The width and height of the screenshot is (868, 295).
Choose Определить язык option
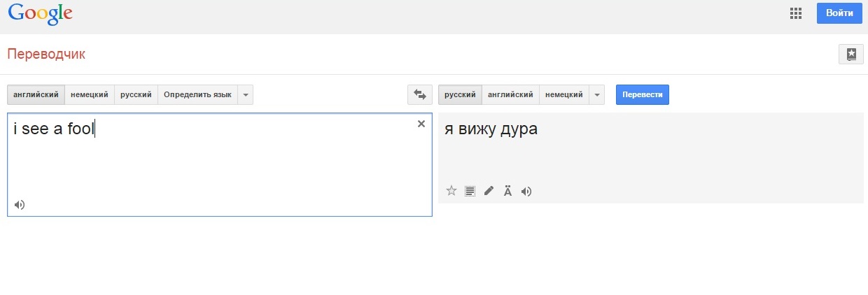point(197,94)
